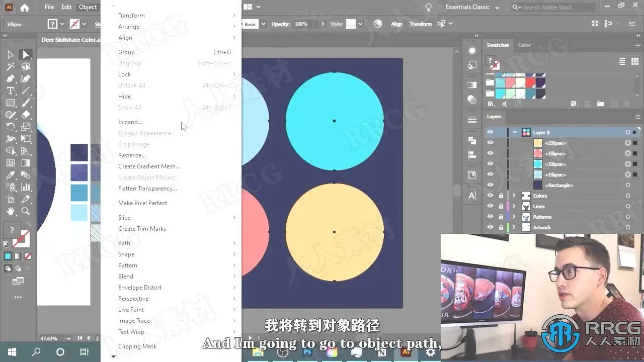Open the File menu
Image resolution: width=644 pixels, height=362 pixels.
(49, 7)
